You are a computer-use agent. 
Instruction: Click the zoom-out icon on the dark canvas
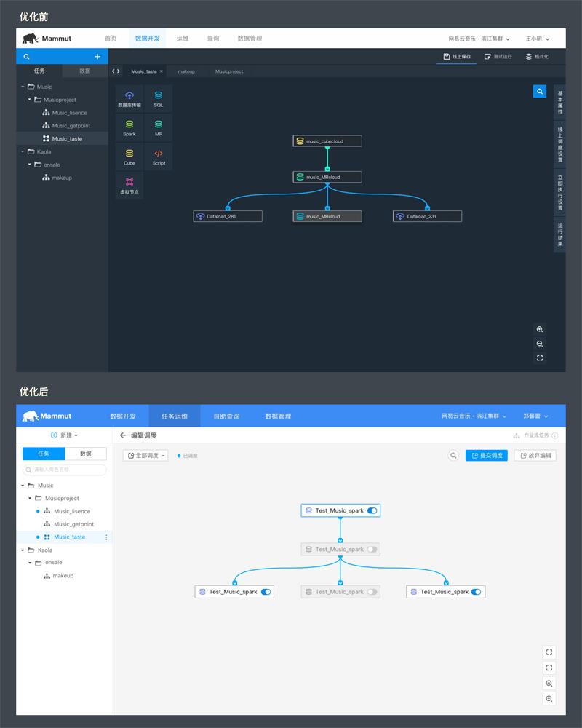540,344
